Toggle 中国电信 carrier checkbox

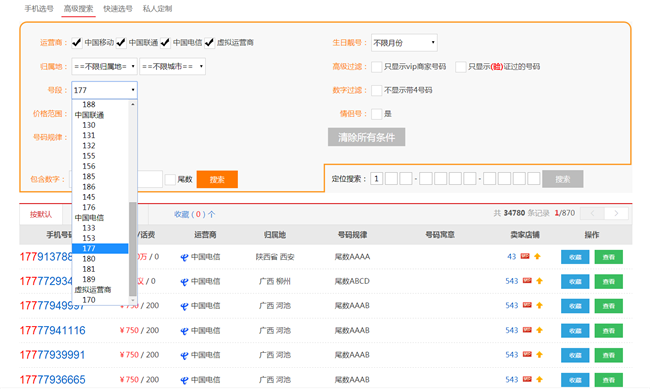click(x=165, y=42)
